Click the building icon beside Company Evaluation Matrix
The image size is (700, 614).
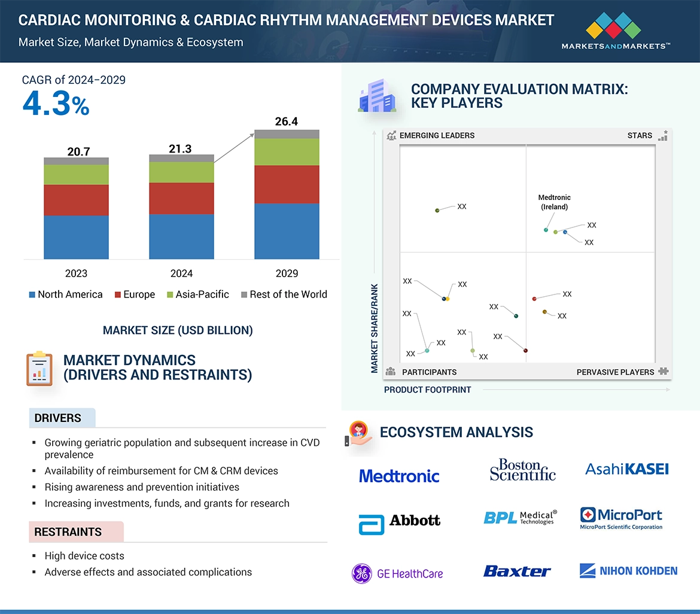click(378, 96)
